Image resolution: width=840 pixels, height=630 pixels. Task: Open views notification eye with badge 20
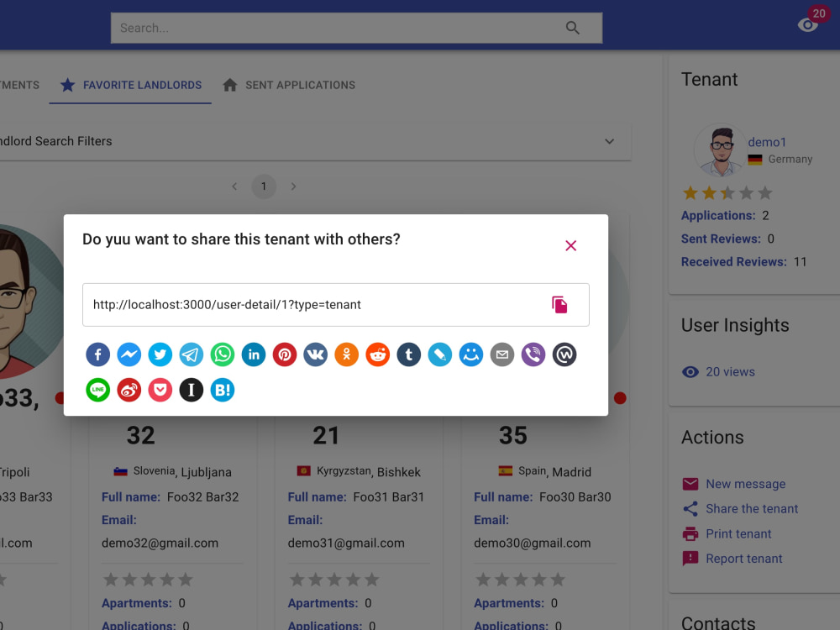point(808,24)
